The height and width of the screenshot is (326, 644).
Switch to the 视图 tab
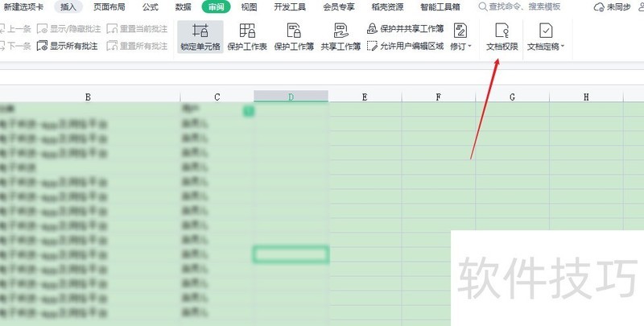click(x=249, y=7)
